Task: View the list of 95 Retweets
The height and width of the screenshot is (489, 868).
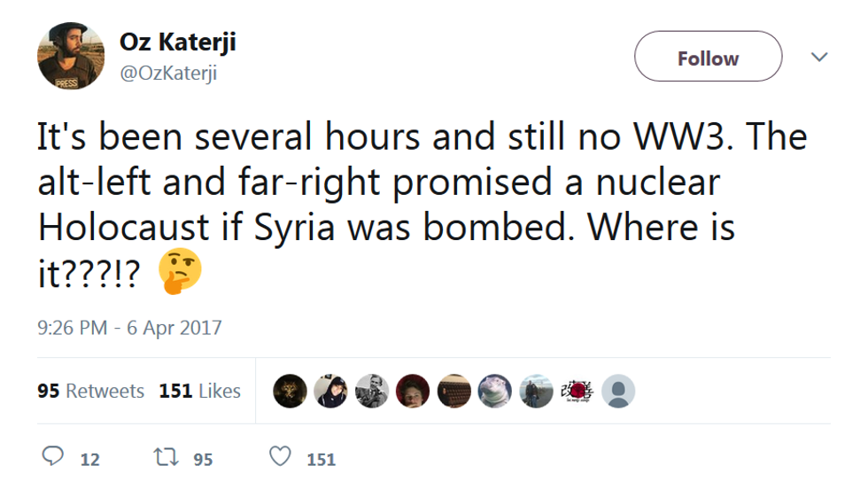Action: [x=90, y=391]
